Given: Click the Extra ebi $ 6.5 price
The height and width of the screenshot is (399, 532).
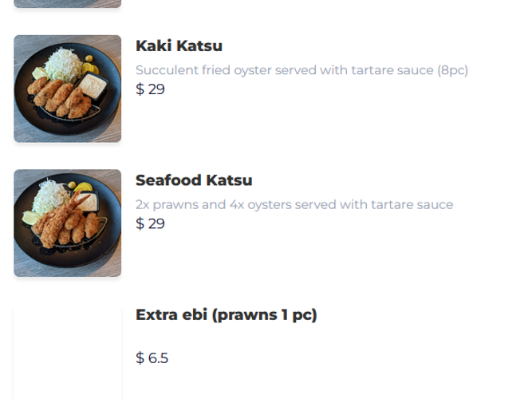Looking at the screenshot, I should pyautogui.click(x=152, y=358).
